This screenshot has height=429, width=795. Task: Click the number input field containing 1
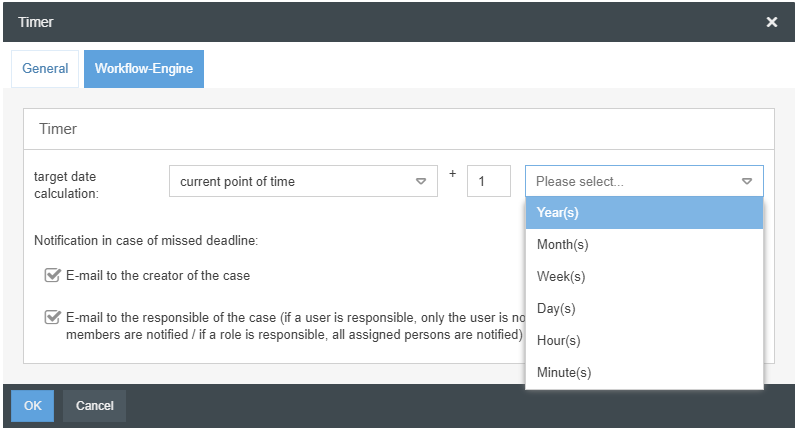tap(488, 181)
